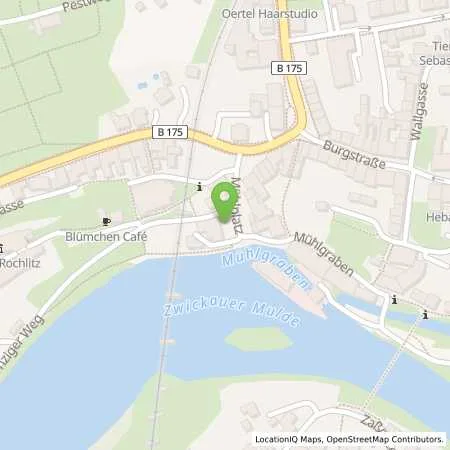Click the Burgstraße street name

(x=354, y=155)
